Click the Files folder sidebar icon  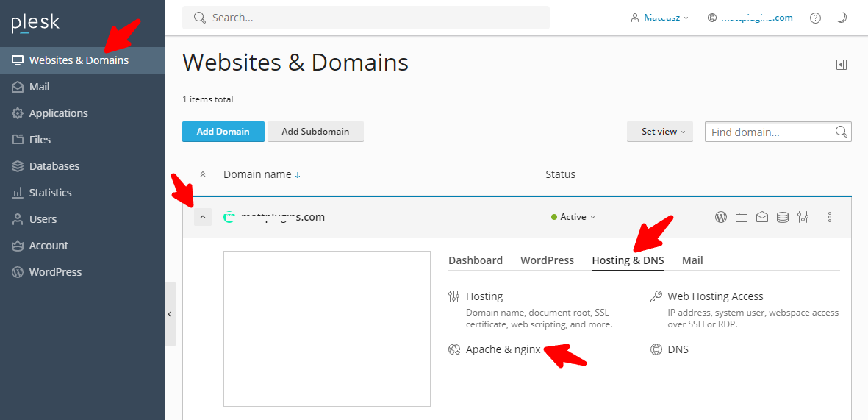18,140
